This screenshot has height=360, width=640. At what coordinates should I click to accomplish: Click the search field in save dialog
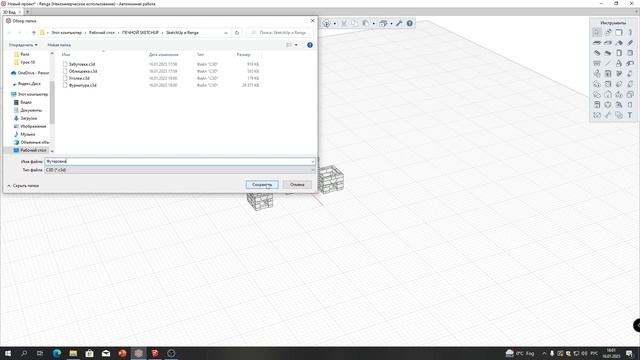280,33
